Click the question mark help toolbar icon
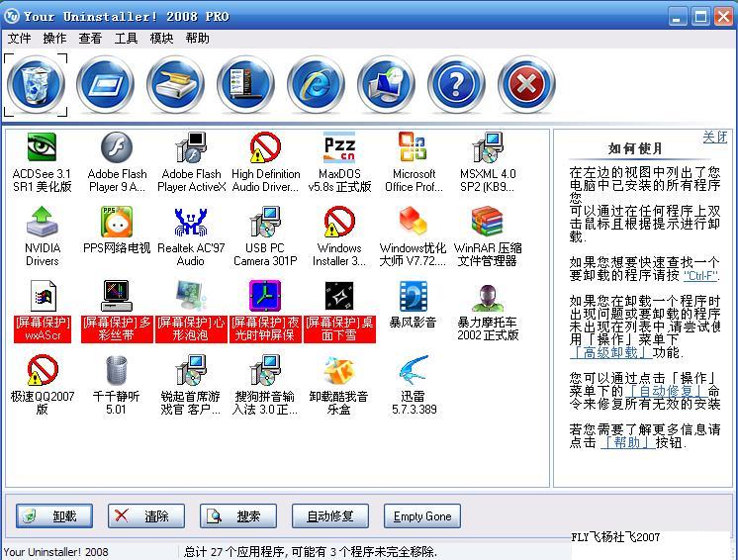 click(456, 85)
